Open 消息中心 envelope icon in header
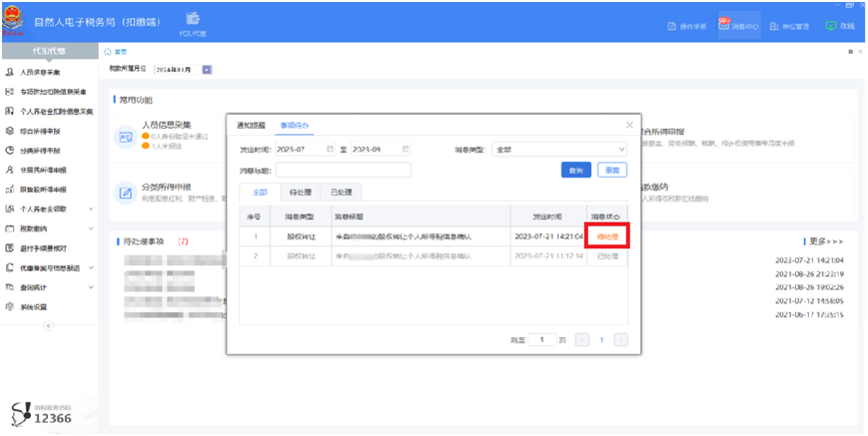 point(723,24)
